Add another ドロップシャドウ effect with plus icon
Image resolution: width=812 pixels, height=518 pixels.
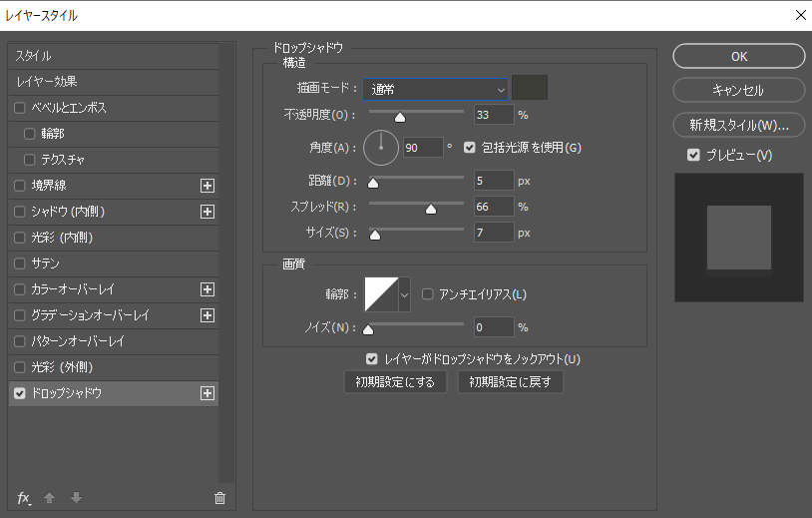click(x=207, y=393)
